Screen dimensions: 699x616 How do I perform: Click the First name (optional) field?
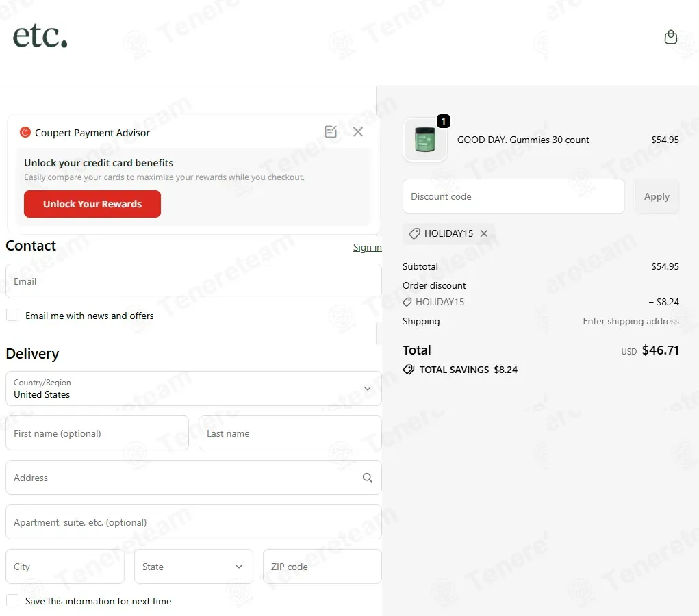pyautogui.click(x=97, y=433)
